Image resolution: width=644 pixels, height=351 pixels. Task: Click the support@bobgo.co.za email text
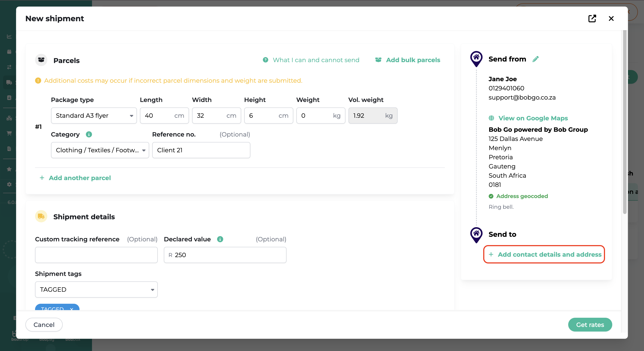coord(522,97)
